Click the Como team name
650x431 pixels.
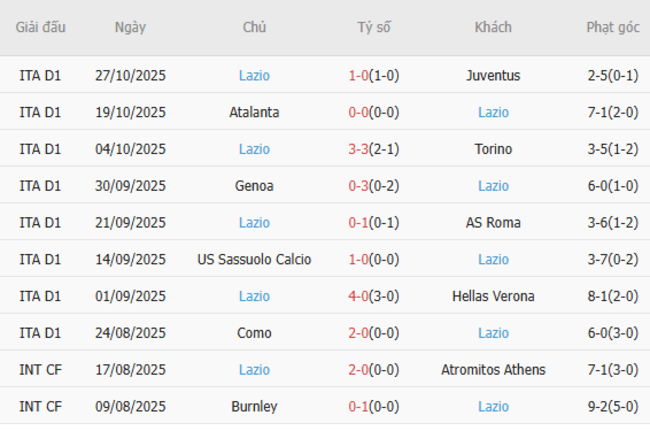[x=254, y=333]
